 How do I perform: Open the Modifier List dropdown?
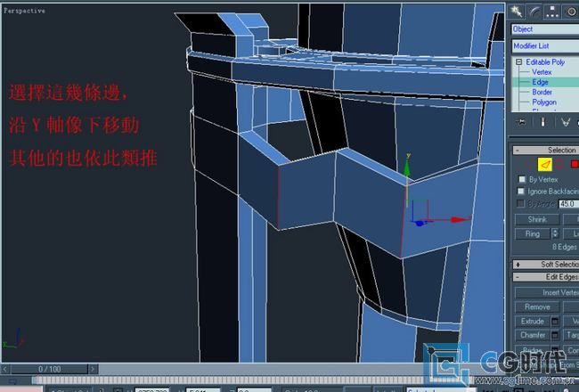pos(545,45)
